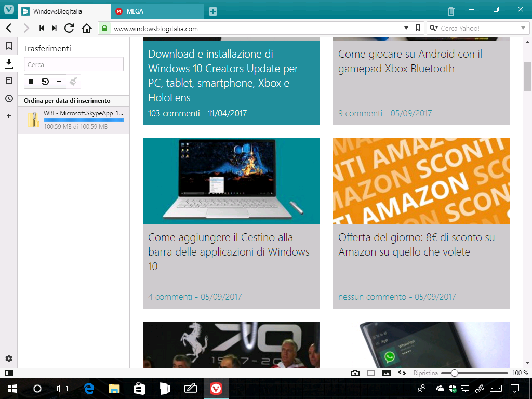Go forward to the next page
The width and height of the screenshot is (532, 399).
(x=26, y=28)
